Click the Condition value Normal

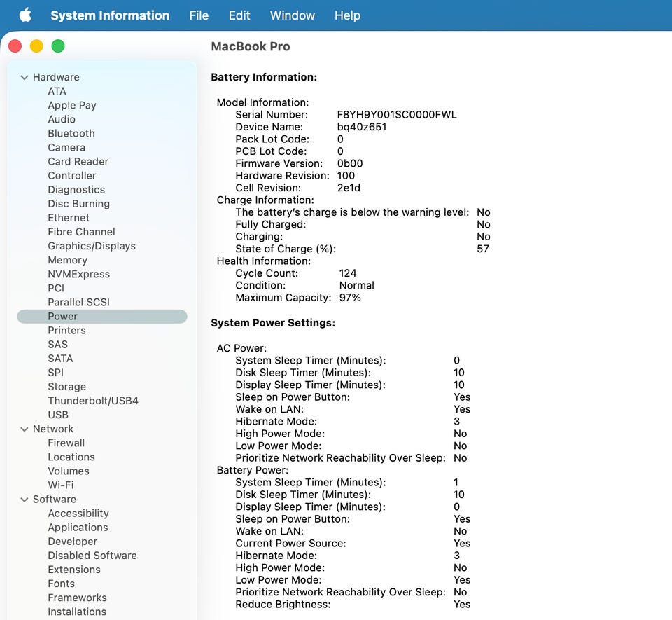tap(356, 286)
